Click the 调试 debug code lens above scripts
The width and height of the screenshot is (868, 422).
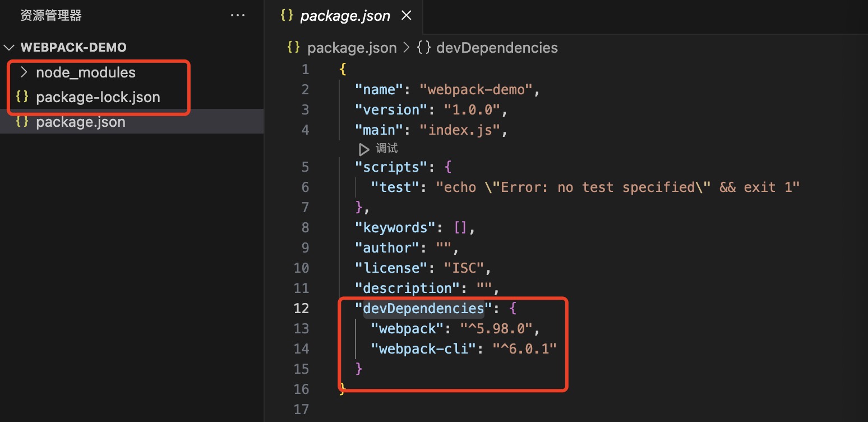(x=386, y=149)
